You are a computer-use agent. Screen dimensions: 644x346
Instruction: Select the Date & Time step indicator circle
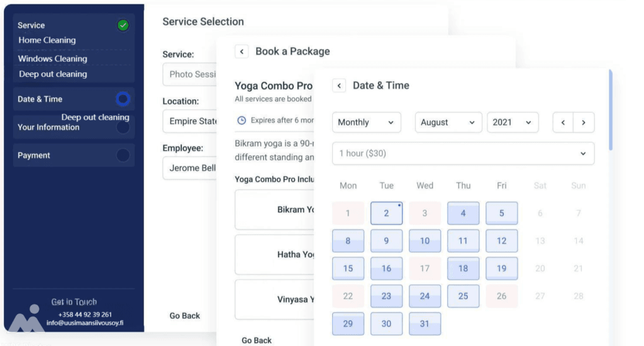click(x=123, y=99)
